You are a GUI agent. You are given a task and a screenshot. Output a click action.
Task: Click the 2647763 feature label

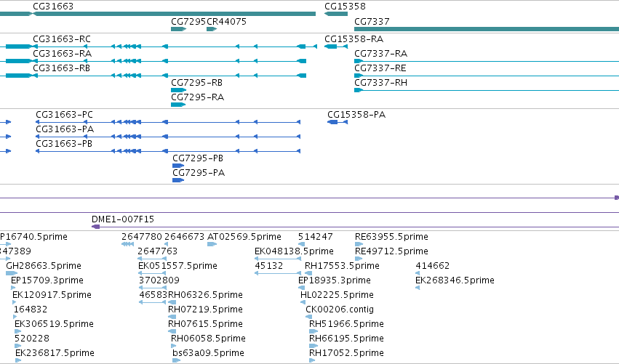point(158,251)
